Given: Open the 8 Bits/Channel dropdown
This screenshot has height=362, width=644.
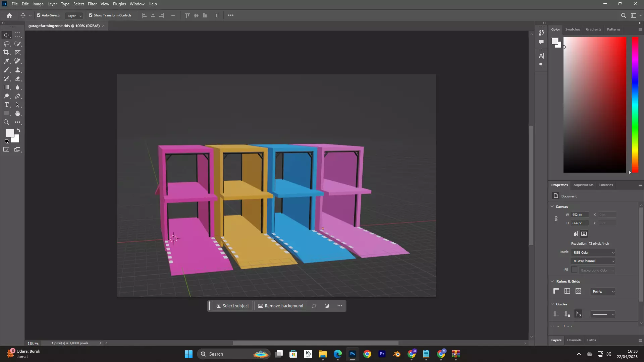Looking at the screenshot, I should click(x=594, y=261).
